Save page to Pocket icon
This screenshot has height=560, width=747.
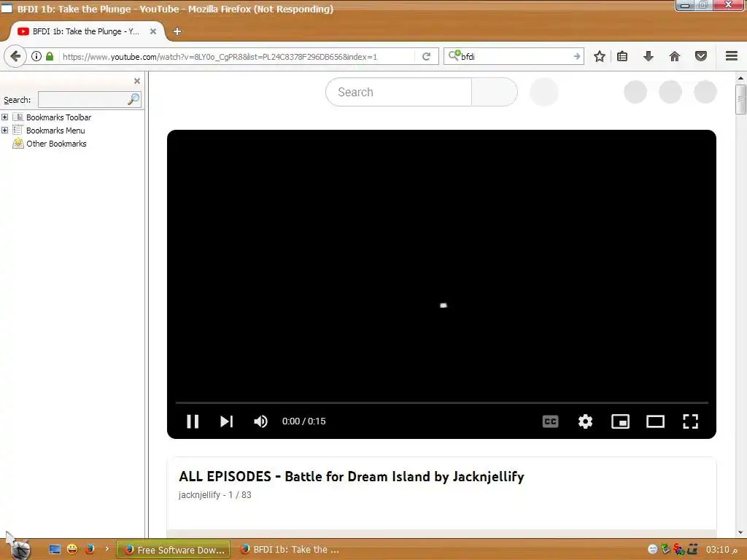701,56
